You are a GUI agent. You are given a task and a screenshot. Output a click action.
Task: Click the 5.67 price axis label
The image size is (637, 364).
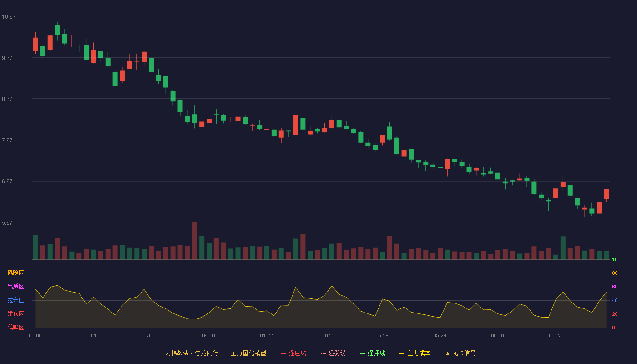(x=7, y=223)
